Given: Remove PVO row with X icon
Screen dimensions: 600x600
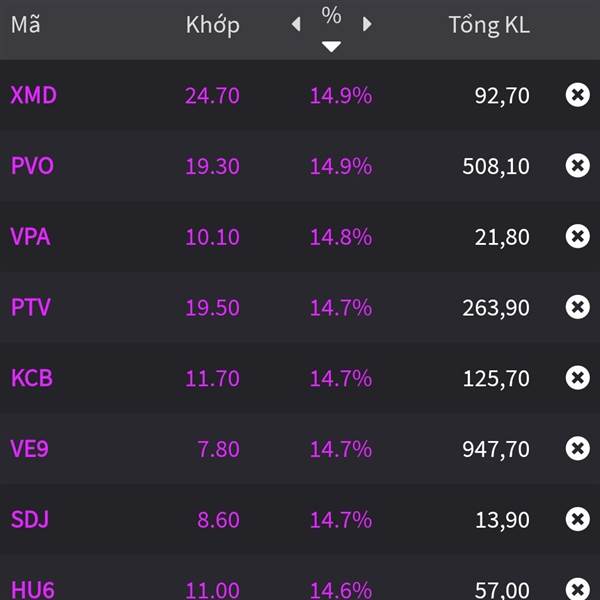Looking at the screenshot, I should tap(578, 166).
